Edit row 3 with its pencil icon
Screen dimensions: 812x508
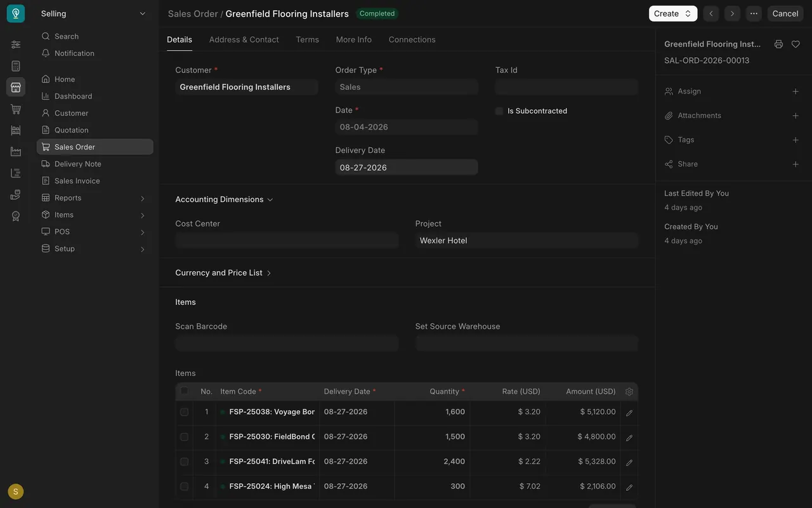[629, 462]
